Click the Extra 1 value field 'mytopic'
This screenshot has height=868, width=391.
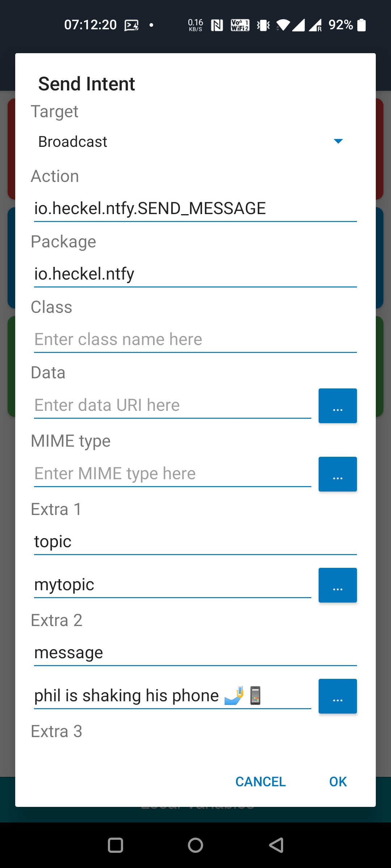point(172,584)
